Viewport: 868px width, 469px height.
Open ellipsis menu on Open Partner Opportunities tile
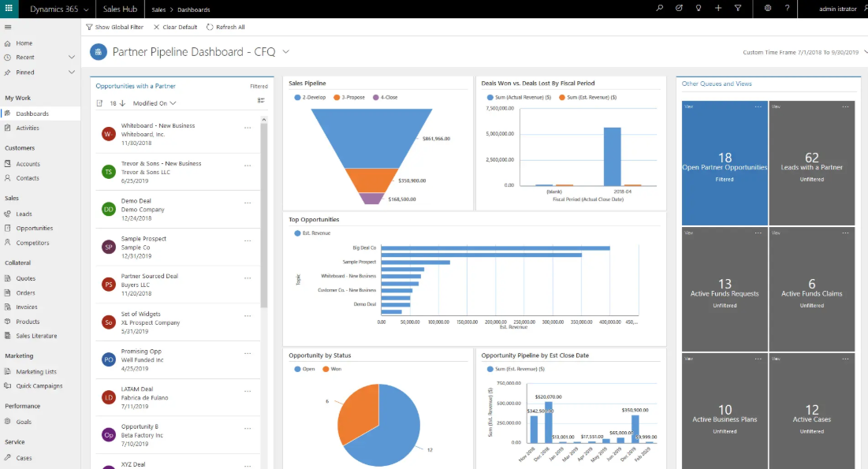point(758,107)
